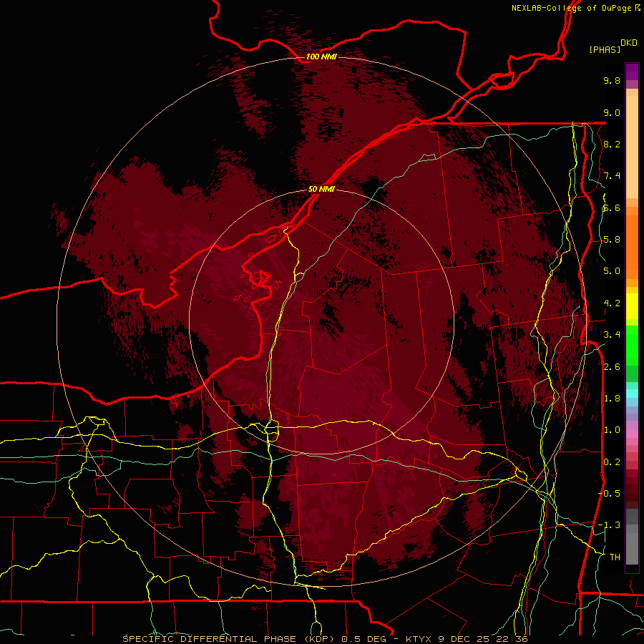The image size is (644, 644).
Task: Click the [PHAS] units label
Action: coord(605,49)
